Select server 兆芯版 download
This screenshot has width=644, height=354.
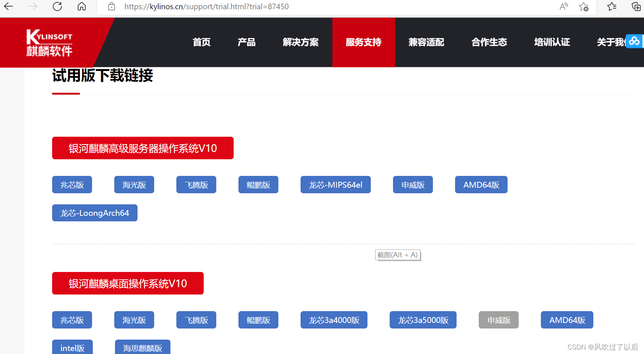point(72,185)
